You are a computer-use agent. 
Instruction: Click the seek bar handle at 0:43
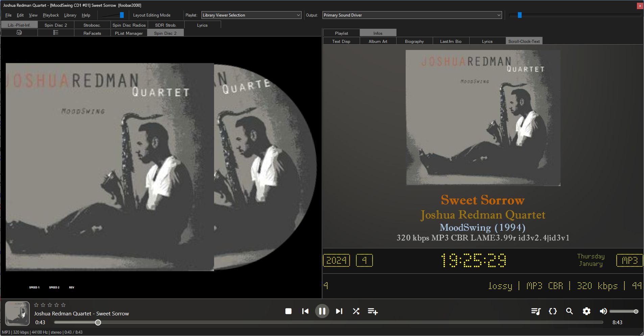tap(98, 322)
